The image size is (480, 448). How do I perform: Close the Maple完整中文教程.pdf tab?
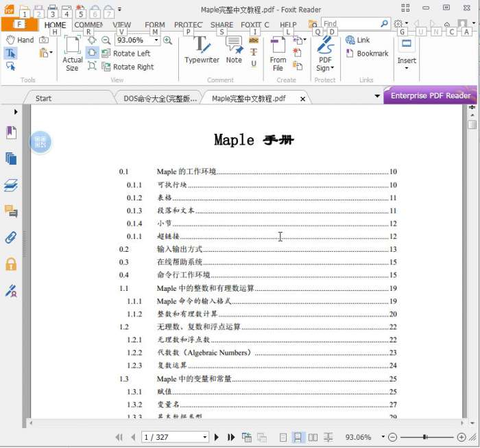click(302, 99)
